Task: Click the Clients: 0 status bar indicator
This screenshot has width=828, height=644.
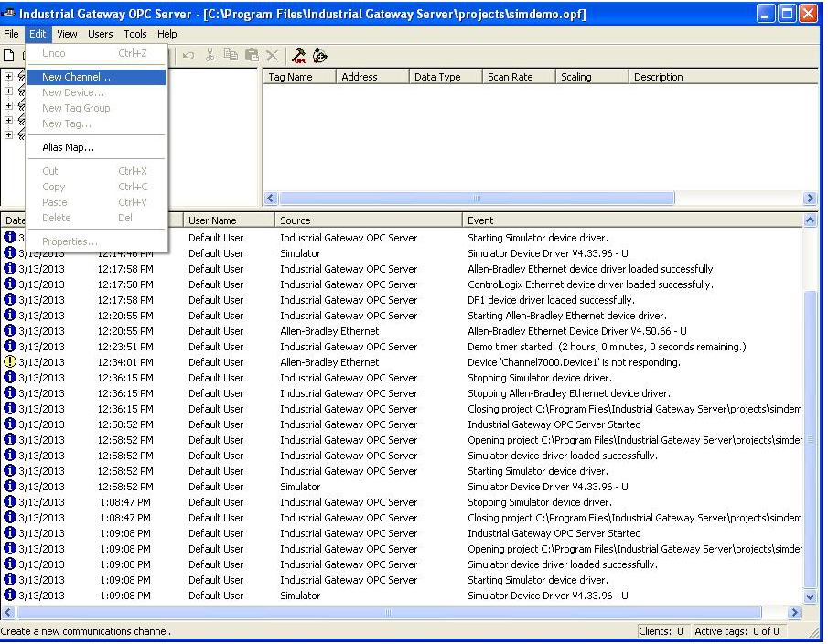Action: point(662,631)
